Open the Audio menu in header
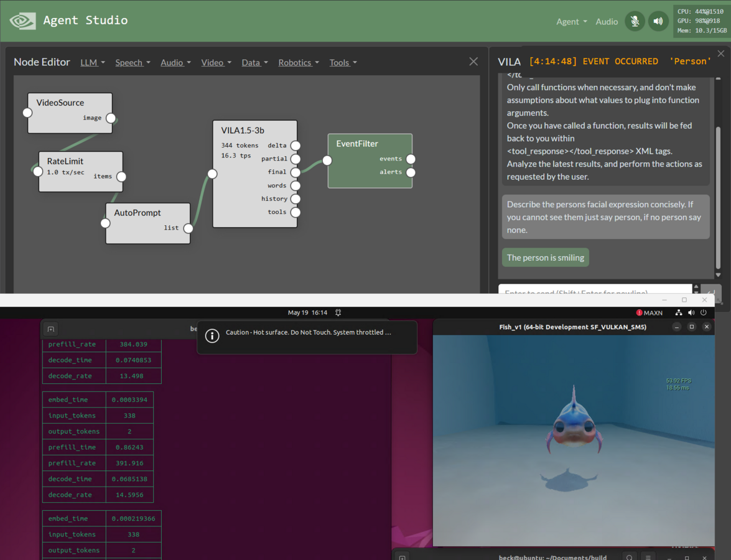 [607, 21]
